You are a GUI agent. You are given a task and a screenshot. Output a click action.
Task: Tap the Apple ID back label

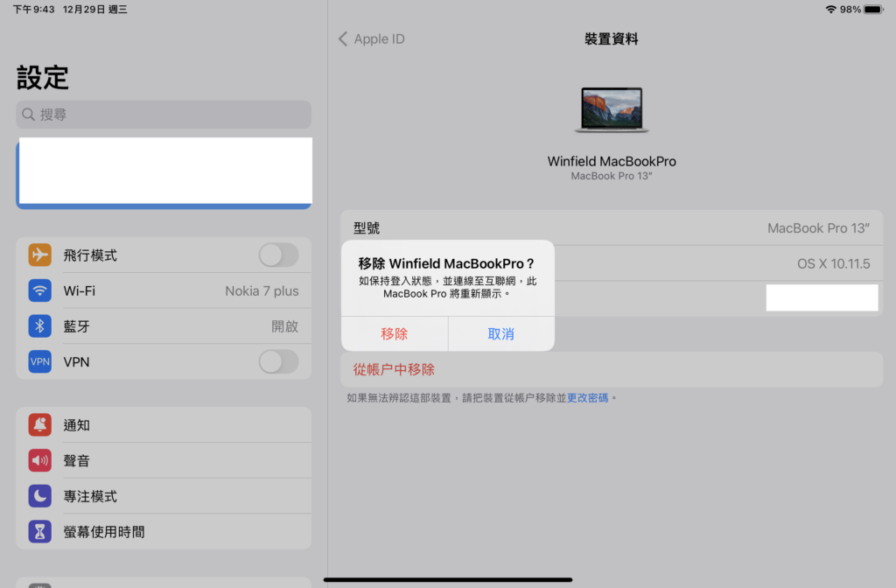(x=380, y=38)
